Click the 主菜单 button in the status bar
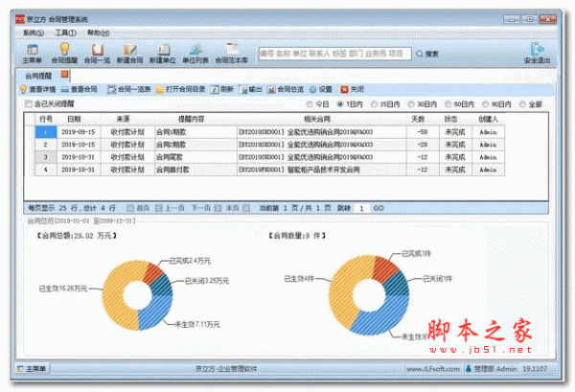The image size is (575, 392). (x=33, y=368)
